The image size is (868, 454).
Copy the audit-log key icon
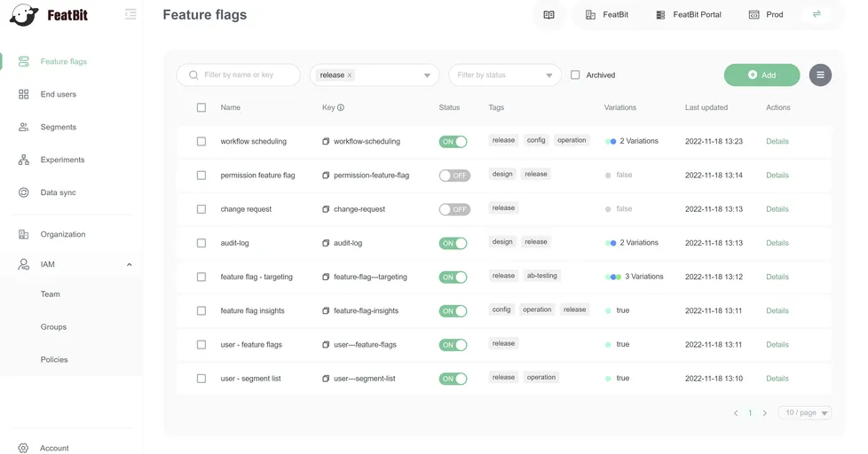tap(326, 243)
